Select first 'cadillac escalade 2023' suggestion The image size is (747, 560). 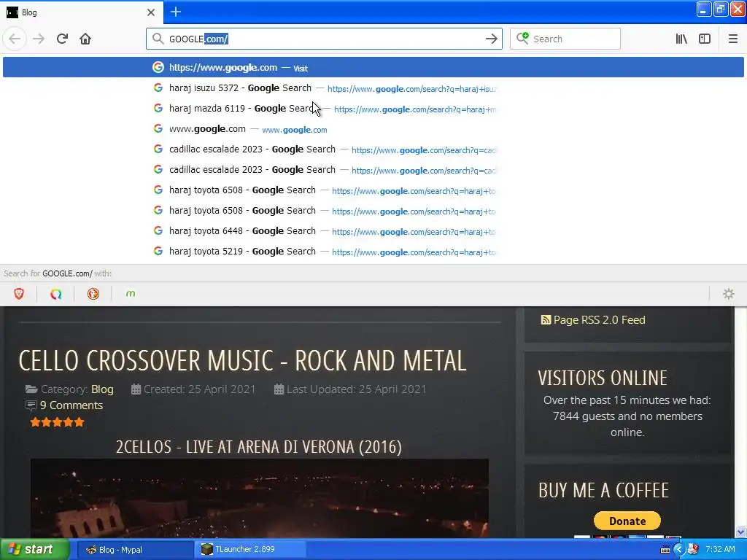[373, 149]
